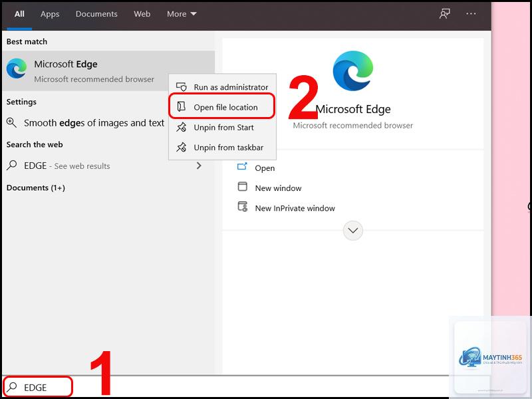532x399 pixels.
Task: Click the folder icon beside Open file location
Action: coord(182,106)
